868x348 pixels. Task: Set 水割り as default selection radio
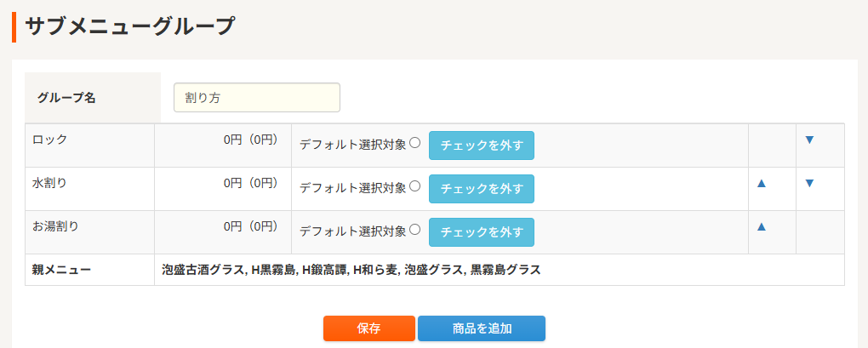[415, 186]
